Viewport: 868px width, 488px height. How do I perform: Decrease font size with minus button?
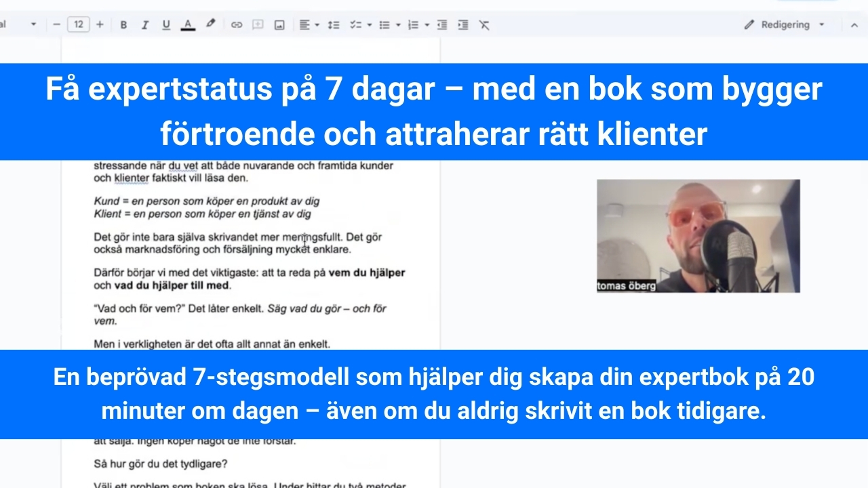coord(57,25)
